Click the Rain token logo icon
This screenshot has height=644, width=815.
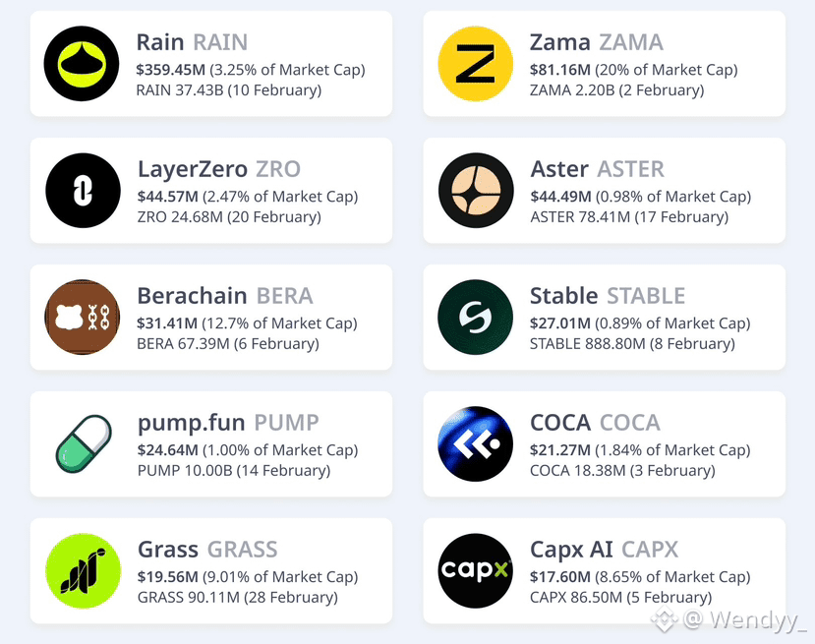(82, 63)
